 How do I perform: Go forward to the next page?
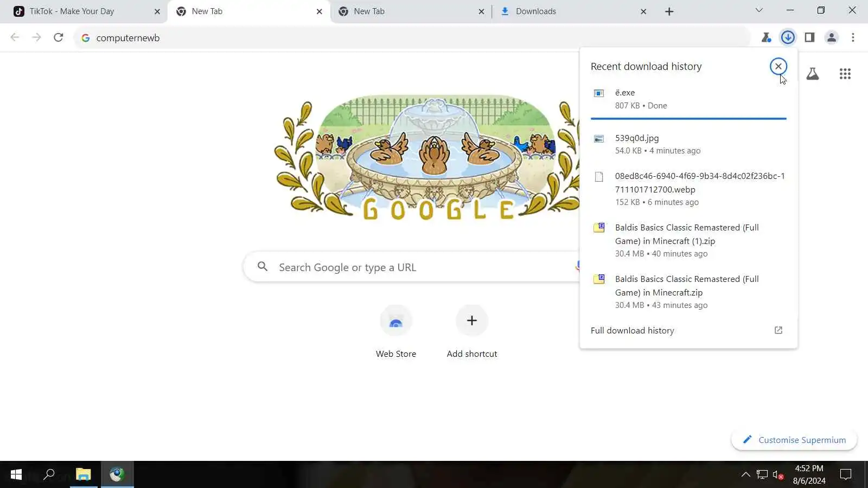pyautogui.click(x=36, y=37)
